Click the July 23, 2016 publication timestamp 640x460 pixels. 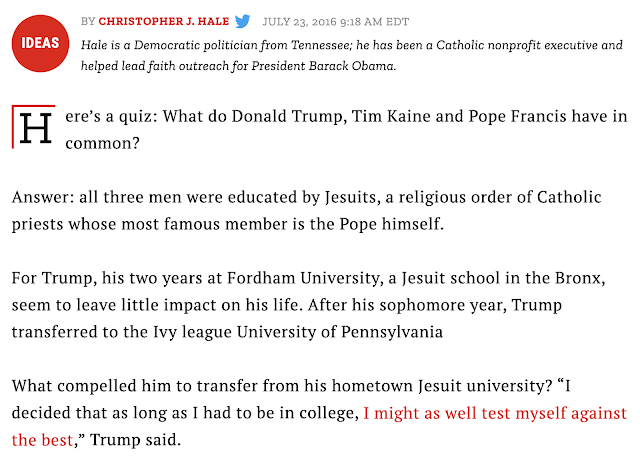(x=336, y=22)
